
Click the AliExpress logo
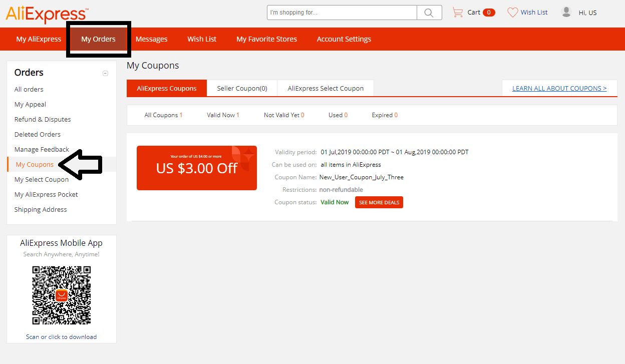[47, 14]
